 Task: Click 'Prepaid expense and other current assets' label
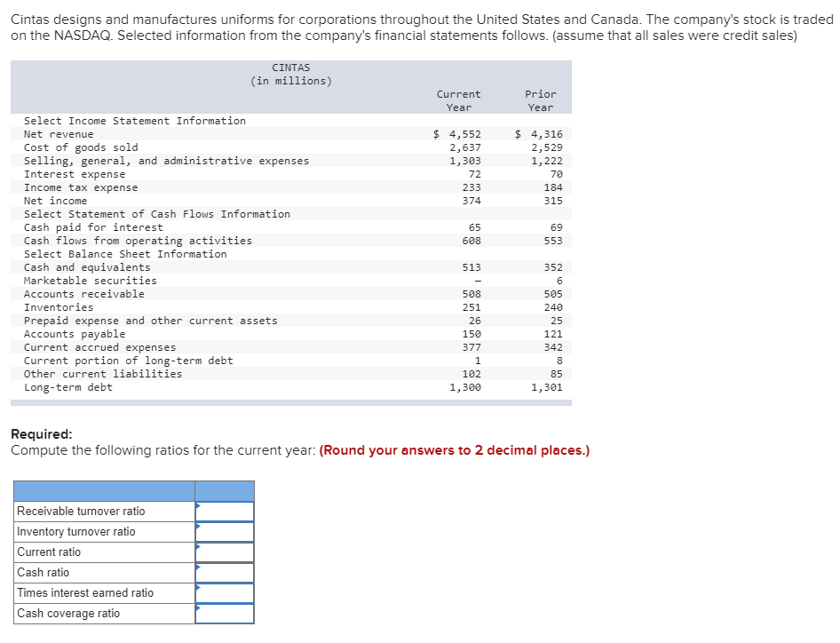[151, 321]
